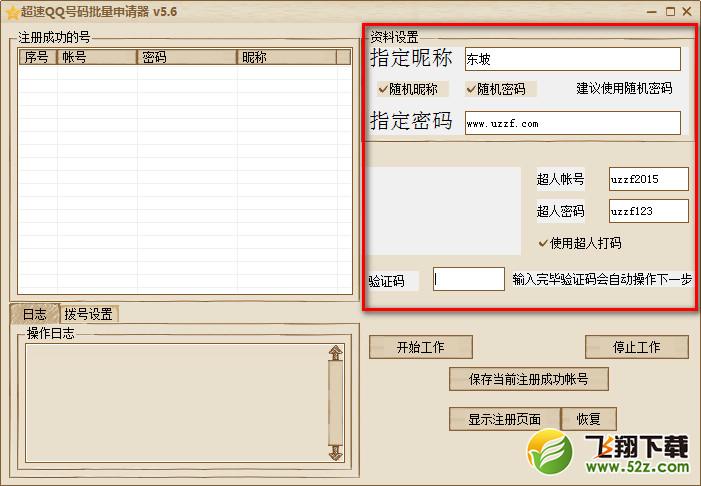
Task: Click the captcha image area
Action: (x=444, y=211)
